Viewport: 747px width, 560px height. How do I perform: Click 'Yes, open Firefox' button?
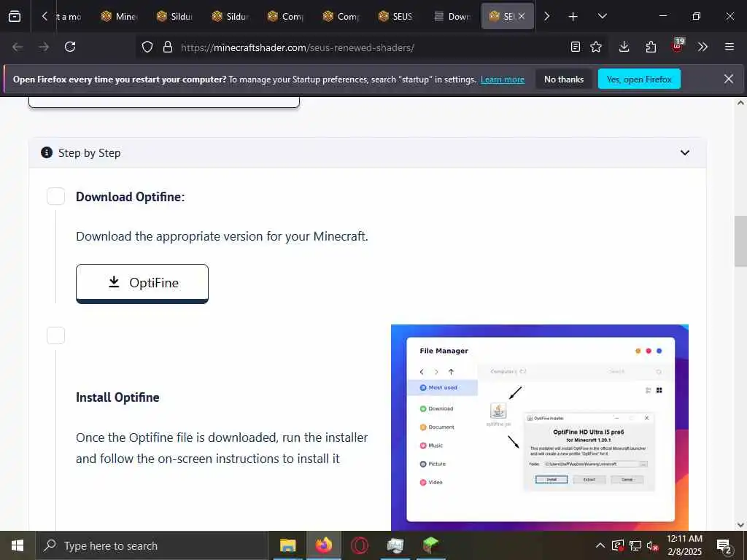pyautogui.click(x=639, y=79)
